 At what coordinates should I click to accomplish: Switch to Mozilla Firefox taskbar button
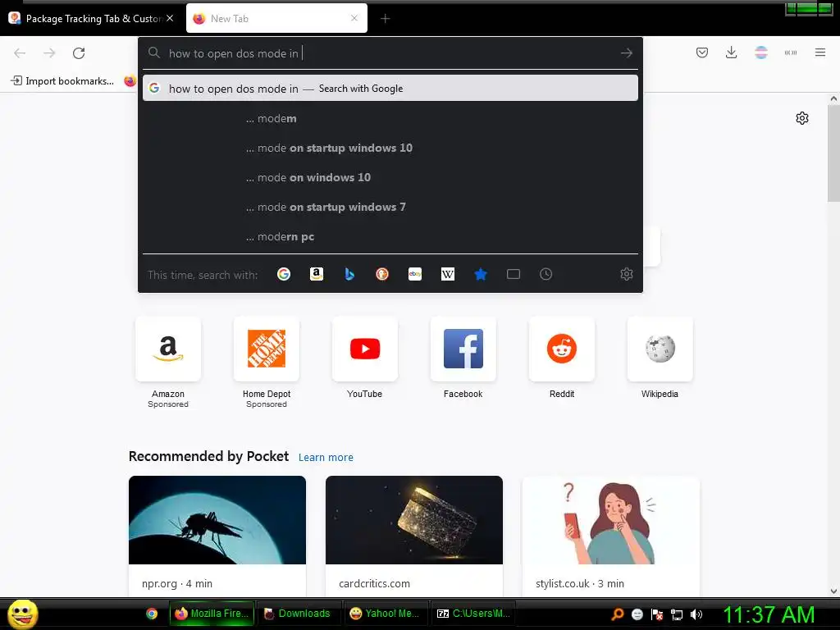coord(212,614)
